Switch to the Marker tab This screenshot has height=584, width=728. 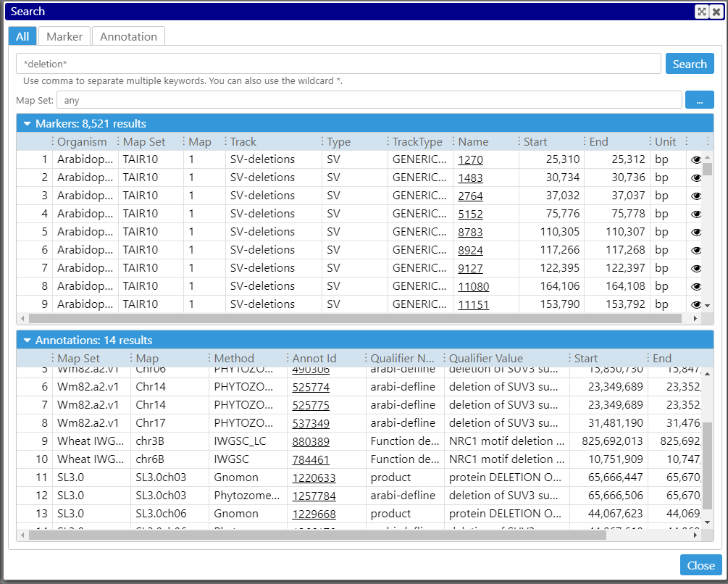[64, 37]
